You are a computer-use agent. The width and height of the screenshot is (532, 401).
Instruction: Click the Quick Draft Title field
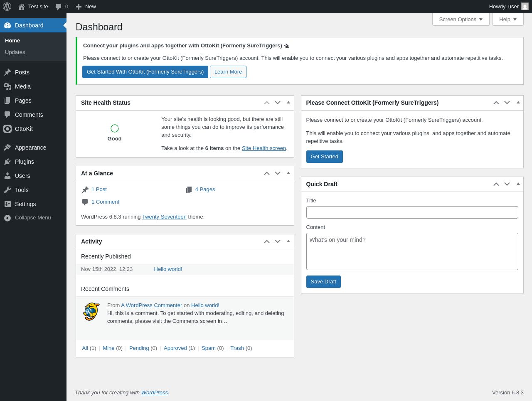(412, 212)
